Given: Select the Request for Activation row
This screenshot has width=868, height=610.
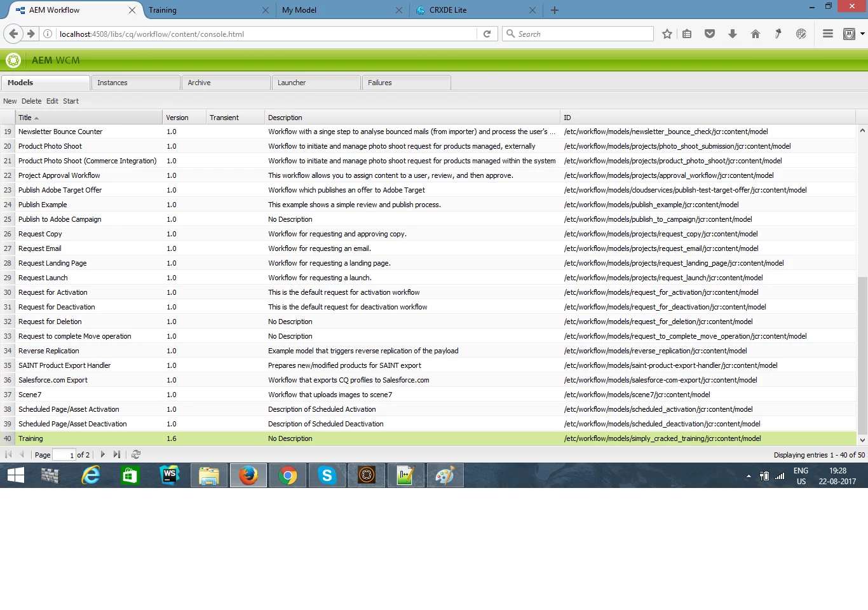Looking at the screenshot, I should point(428,292).
